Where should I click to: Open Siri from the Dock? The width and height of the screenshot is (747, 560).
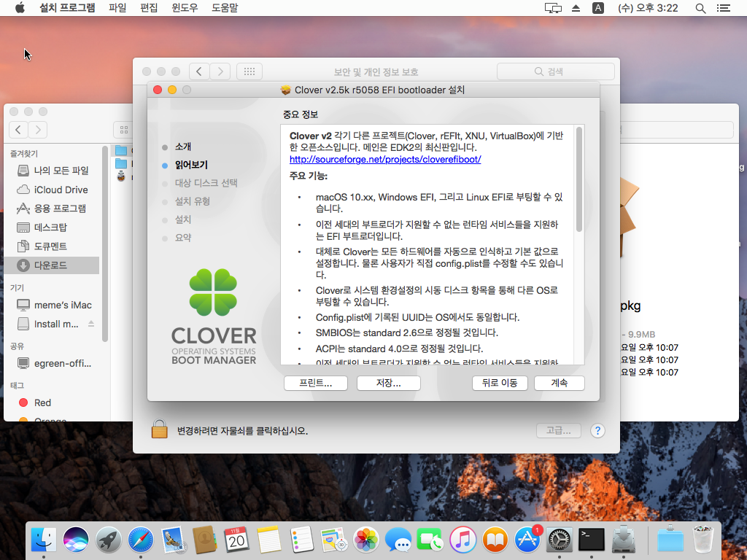point(76,540)
